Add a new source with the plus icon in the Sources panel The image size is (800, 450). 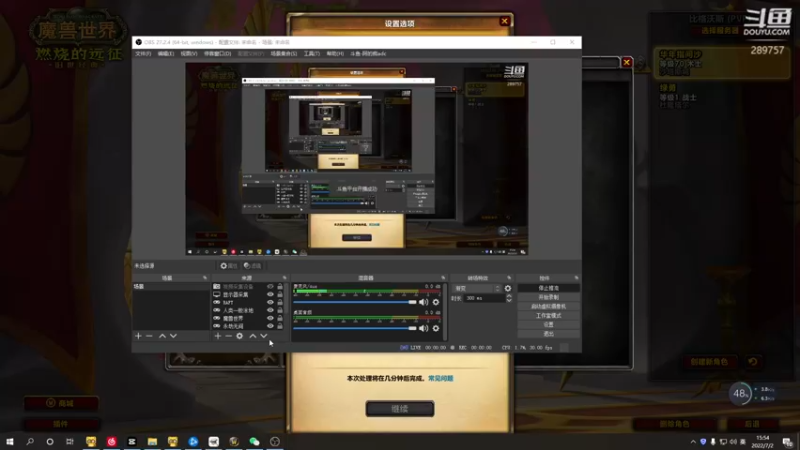[218, 336]
